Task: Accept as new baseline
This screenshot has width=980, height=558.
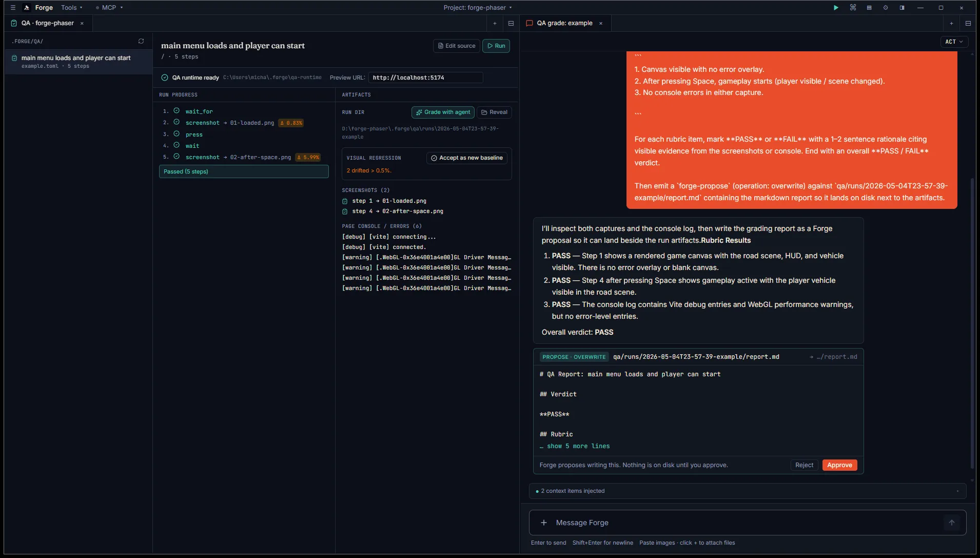Action: [x=467, y=158]
